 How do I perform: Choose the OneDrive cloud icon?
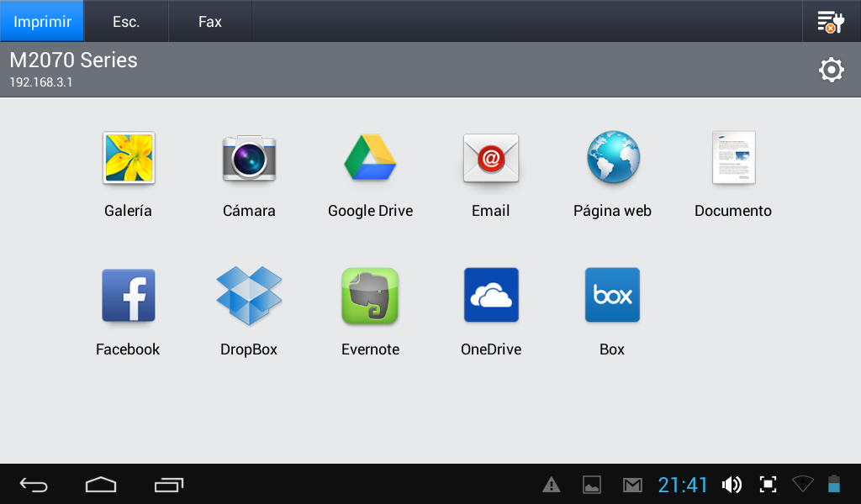(x=491, y=295)
